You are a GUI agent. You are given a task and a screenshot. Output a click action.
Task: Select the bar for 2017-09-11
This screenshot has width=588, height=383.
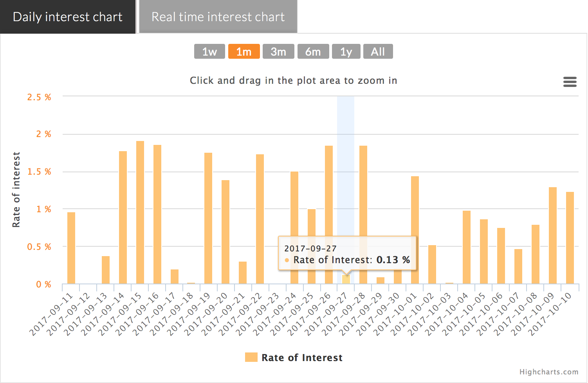point(71,248)
